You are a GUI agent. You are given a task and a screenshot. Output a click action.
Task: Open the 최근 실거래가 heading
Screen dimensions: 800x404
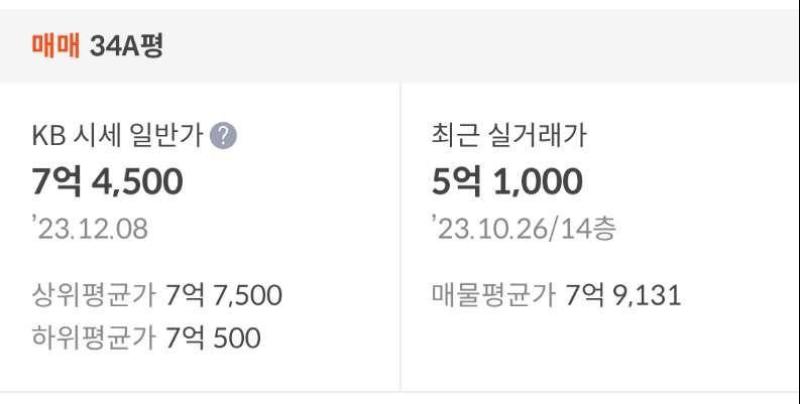[509, 137]
